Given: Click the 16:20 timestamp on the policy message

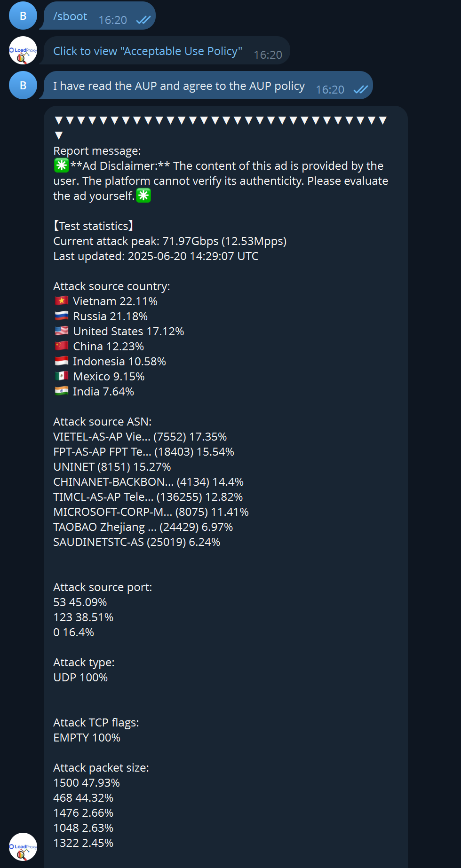Looking at the screenshot, I should point(268,55).
